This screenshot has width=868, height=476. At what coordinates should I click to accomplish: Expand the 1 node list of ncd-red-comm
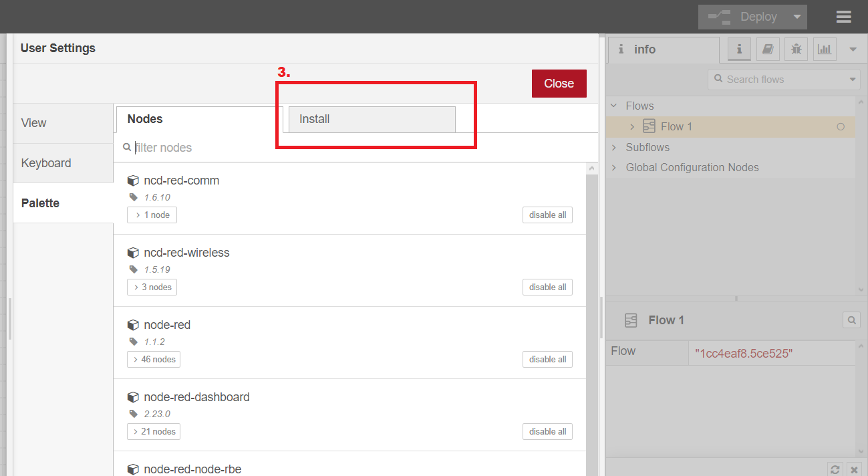(x=152, y=215)
